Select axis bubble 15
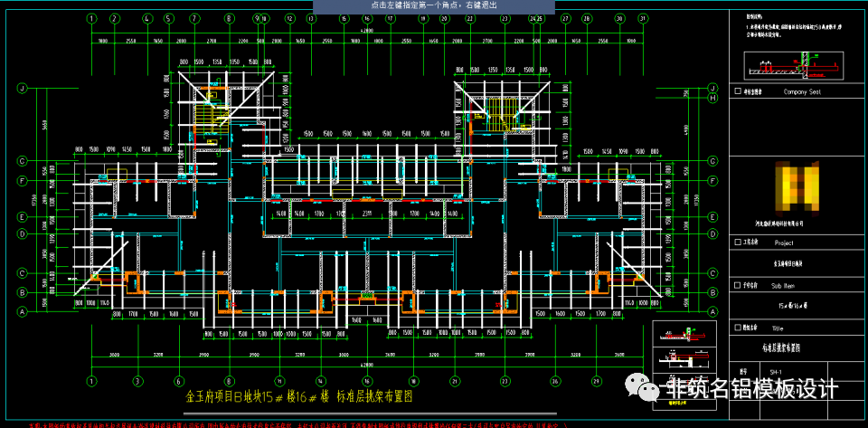868x428 pixels. point(344,18)
